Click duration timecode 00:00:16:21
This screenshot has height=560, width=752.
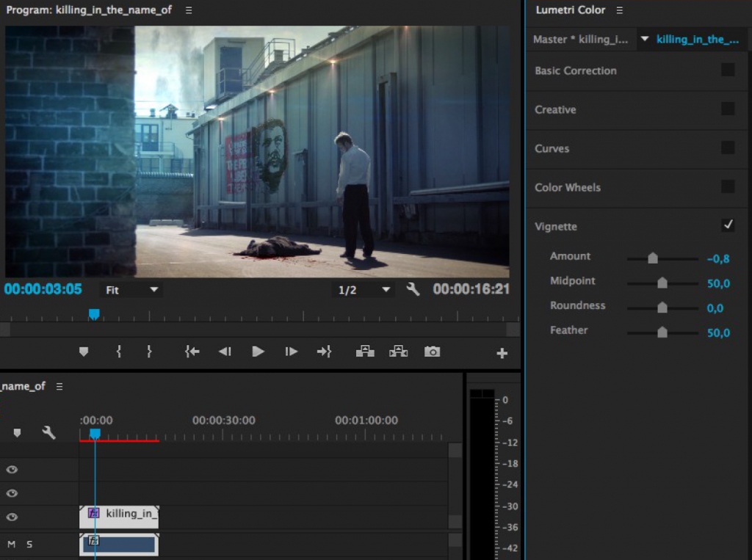[471, 289]
